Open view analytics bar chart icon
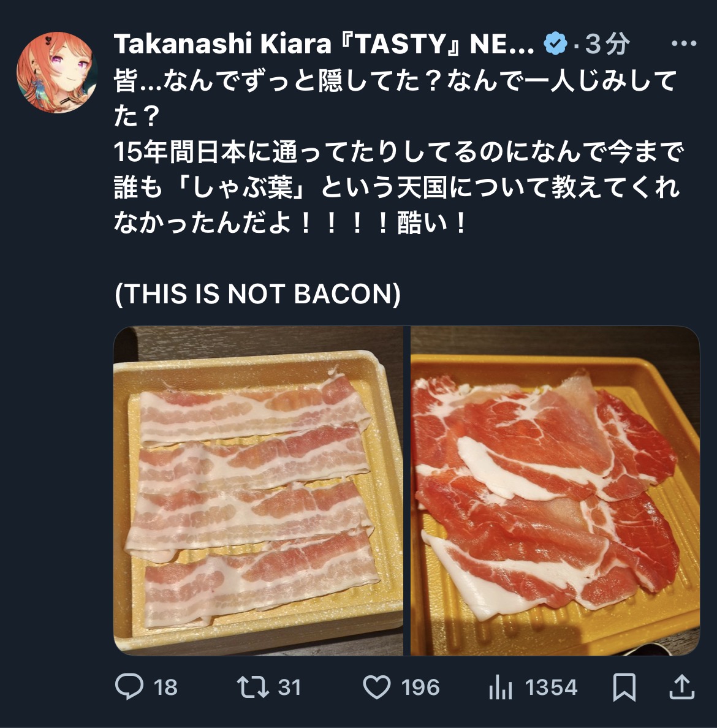Screen dimensions: 717x728 [x=500, y=687]
